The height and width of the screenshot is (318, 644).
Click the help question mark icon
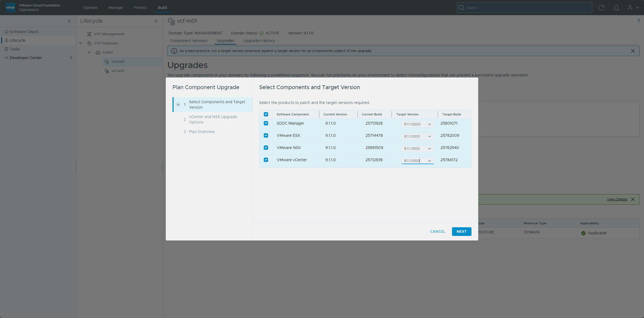click(638, 21)
